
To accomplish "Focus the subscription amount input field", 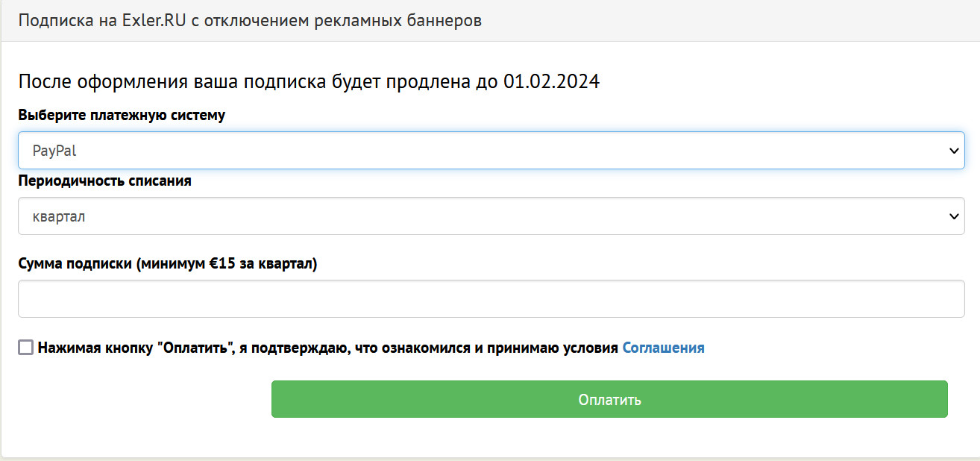I will (491, 299).
